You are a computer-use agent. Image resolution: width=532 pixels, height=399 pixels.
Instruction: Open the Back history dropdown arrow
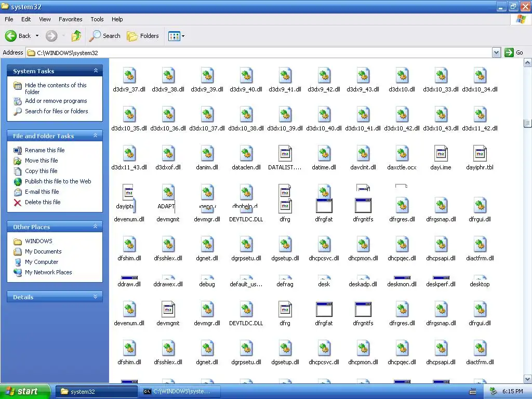37,36
